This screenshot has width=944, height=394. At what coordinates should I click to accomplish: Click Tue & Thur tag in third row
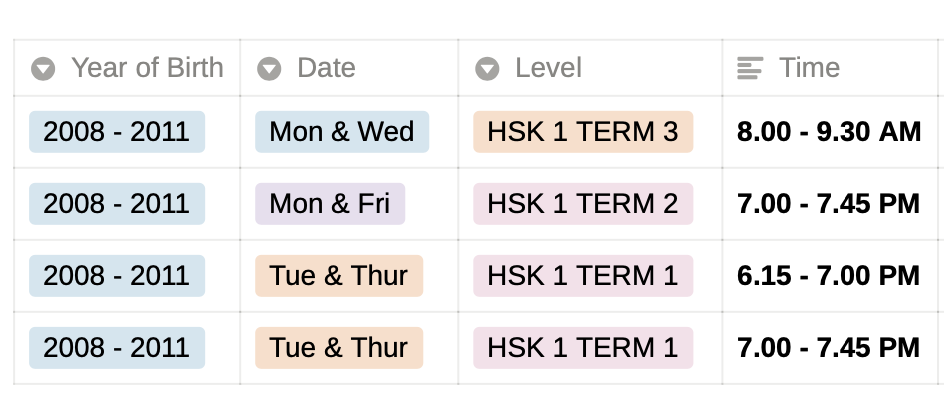pos(339,276)
